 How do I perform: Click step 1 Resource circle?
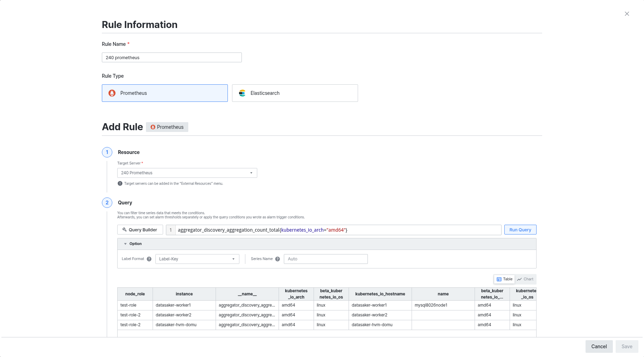(107, 152)
